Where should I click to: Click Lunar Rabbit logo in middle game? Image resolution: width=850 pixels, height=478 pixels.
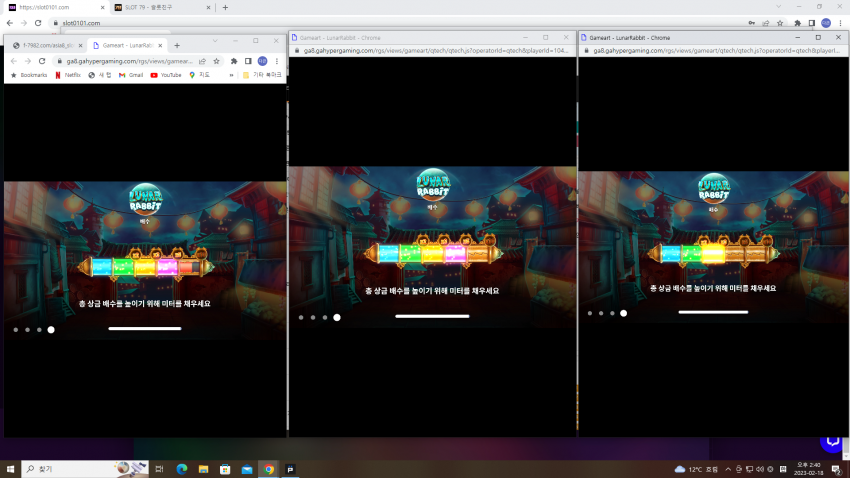coord(433,185)
